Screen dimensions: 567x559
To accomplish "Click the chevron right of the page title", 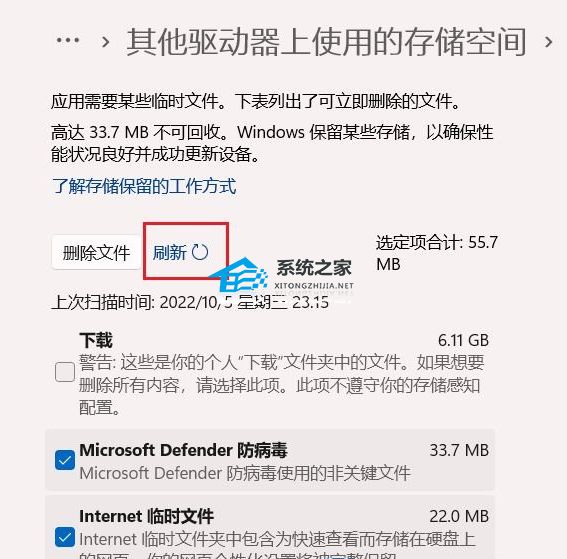I will tap(549, 42).
